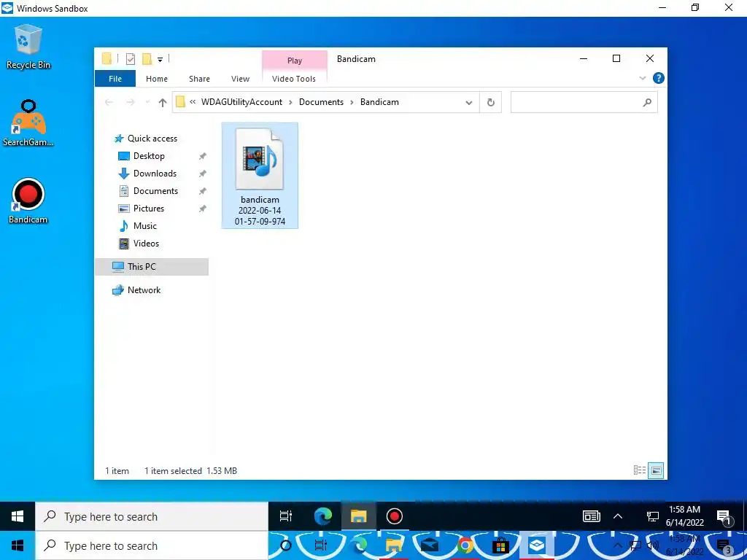The image size is (747, 560).
Task: Click the 1:58 AM sandbox clock
Action: 684,516
